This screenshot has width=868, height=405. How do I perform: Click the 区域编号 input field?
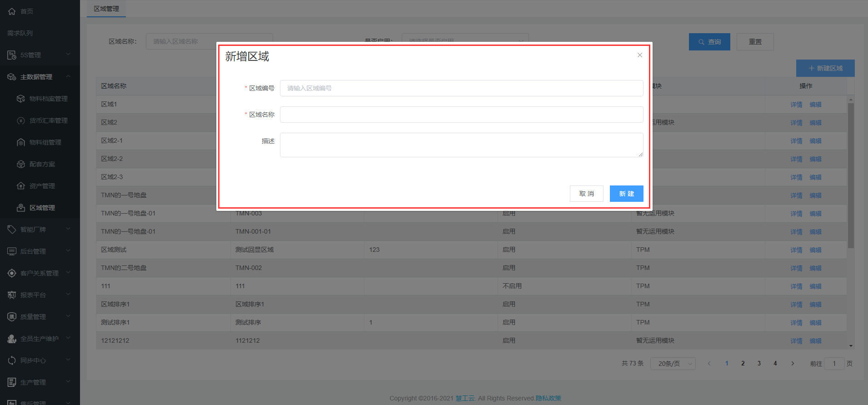[461, 88]
